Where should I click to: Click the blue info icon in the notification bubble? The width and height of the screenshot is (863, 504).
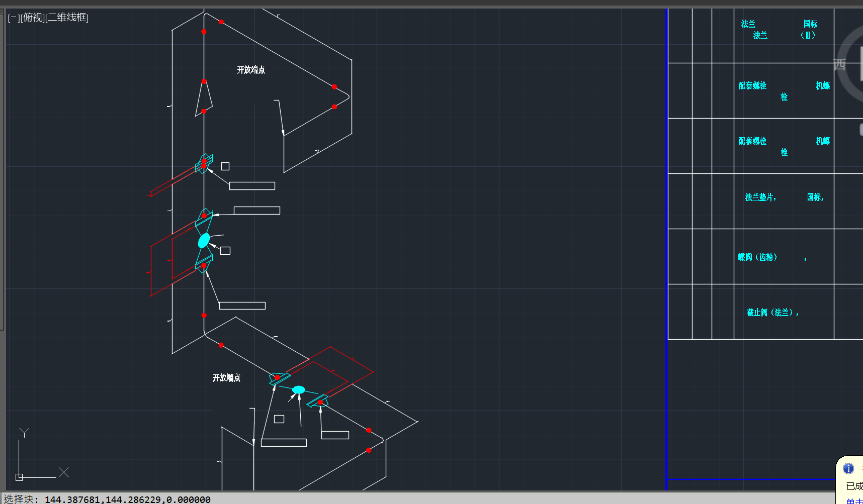coord(848,468)
